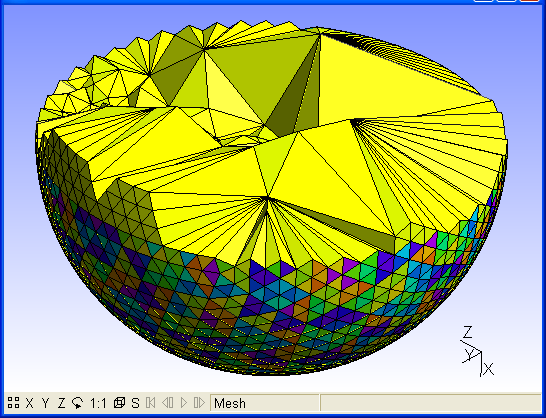Toggle mouse selection with the S button
This screenshot has height=418, width=546.
click(135, 403)
